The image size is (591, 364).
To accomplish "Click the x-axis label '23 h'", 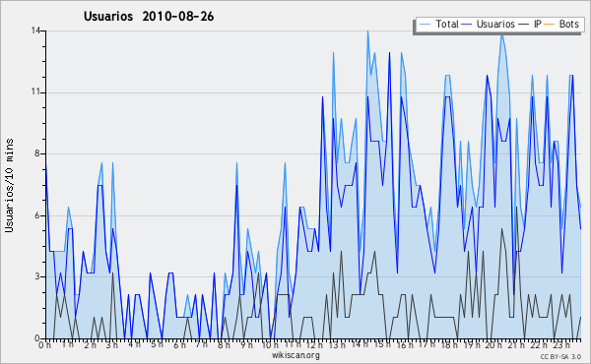I will pos(561,344).
